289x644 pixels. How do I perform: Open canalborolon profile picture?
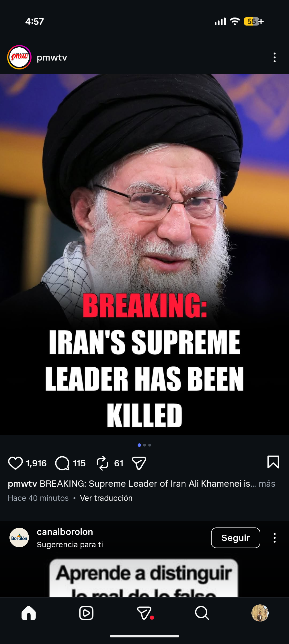point(19,538)
